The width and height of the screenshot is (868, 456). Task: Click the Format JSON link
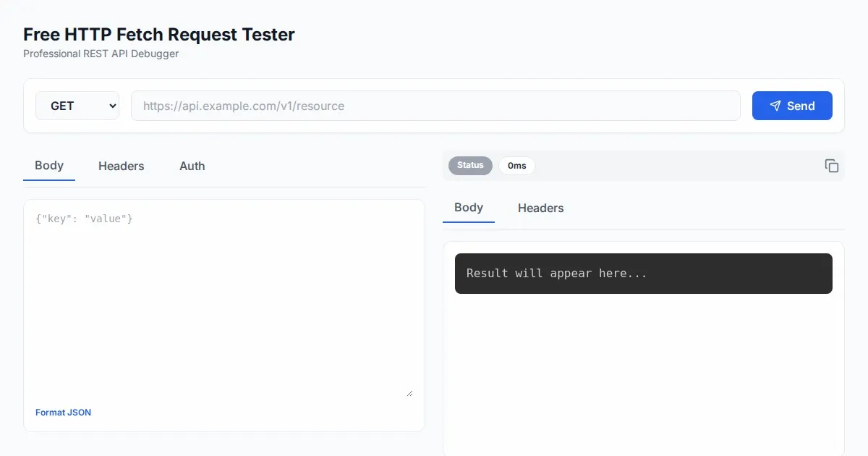pyautogui.click(x=64, y=413)
